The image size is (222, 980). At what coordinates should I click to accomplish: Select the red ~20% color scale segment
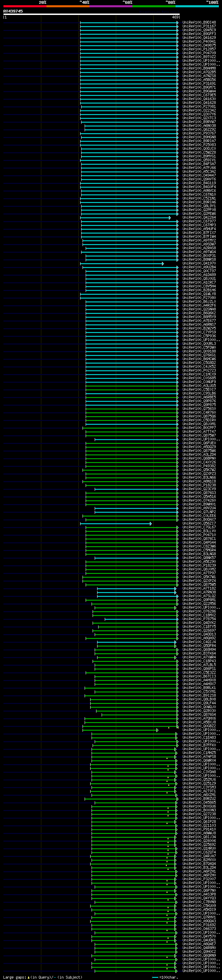(25, 6)
